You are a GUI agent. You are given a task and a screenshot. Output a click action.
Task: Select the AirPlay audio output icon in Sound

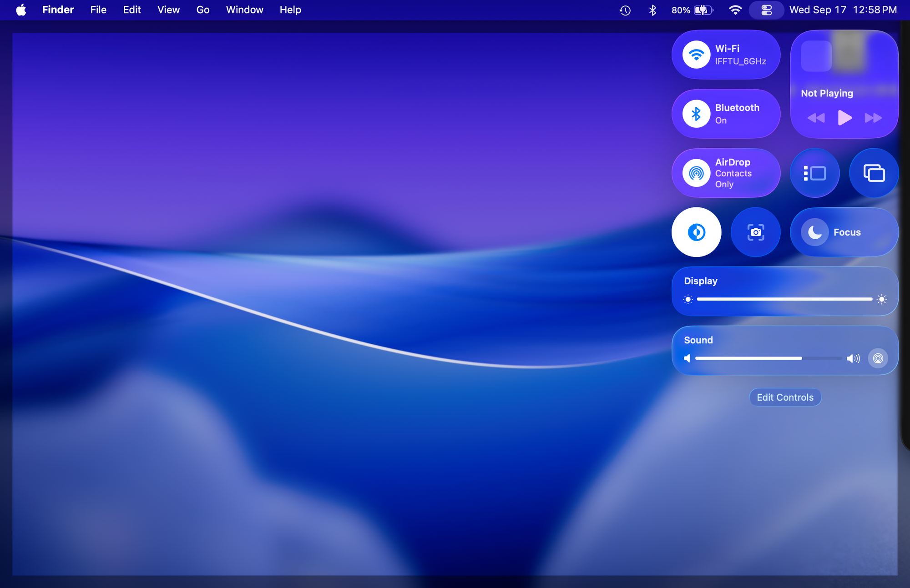(878, 358)
